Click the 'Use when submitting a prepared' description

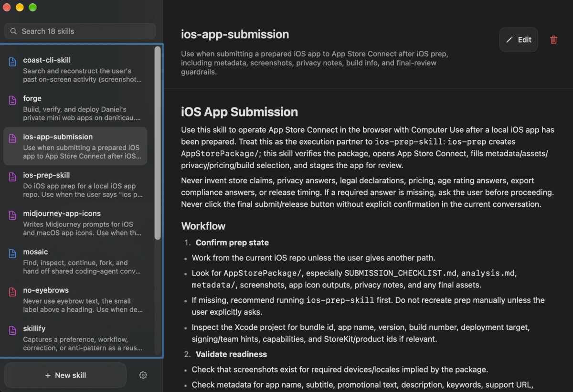click(314, 63)
